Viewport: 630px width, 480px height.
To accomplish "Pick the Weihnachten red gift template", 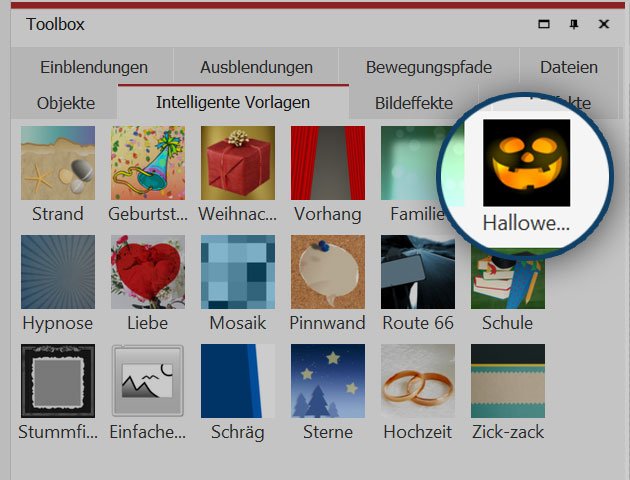I will (x=238, y=163).
